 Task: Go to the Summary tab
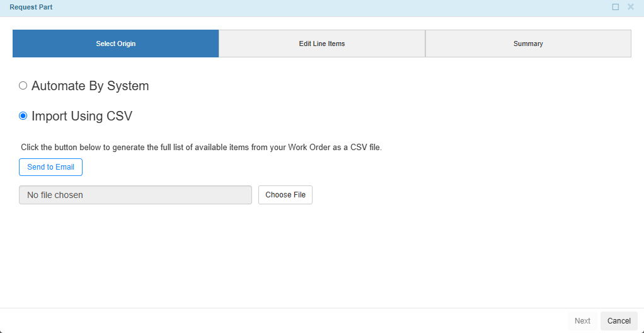point(528,44)
